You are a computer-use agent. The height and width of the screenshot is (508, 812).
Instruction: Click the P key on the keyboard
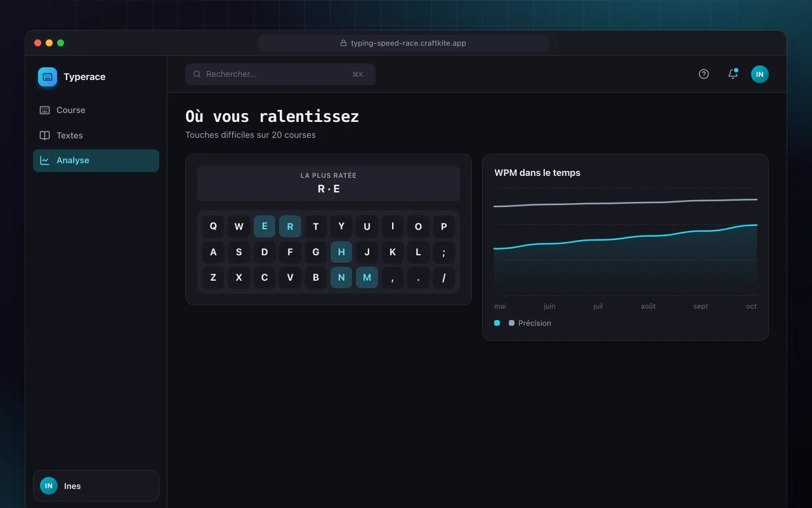tap(444, 226)
